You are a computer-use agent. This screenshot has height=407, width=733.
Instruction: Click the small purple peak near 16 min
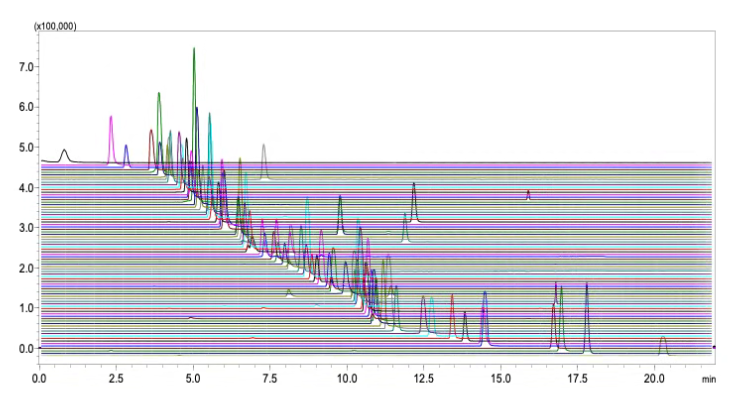[x=528, y=194]
